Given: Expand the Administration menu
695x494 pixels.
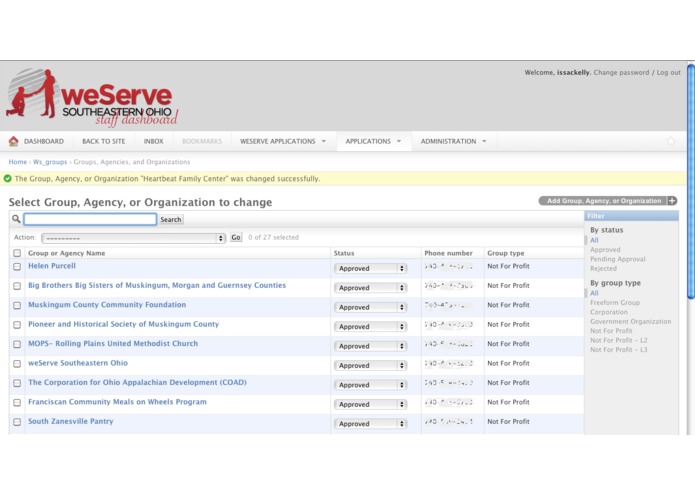Looking at the screenshot, I should (x=453, y=141).
